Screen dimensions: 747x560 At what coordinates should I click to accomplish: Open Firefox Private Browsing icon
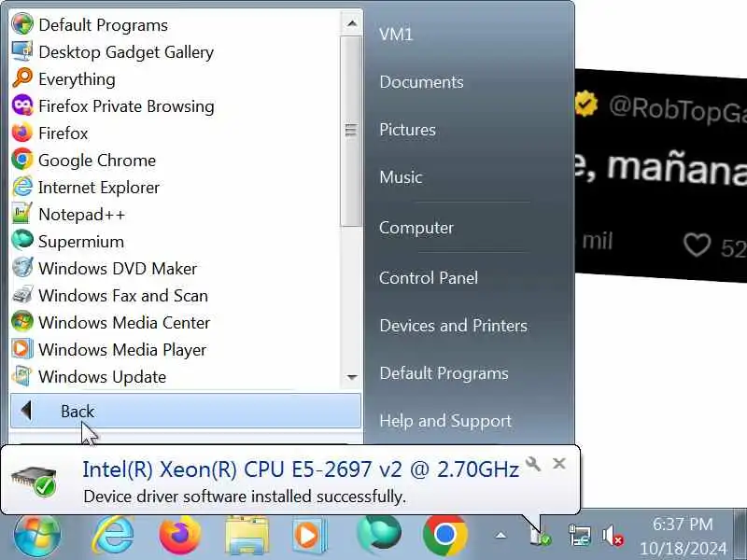click(x=21, y=105)
